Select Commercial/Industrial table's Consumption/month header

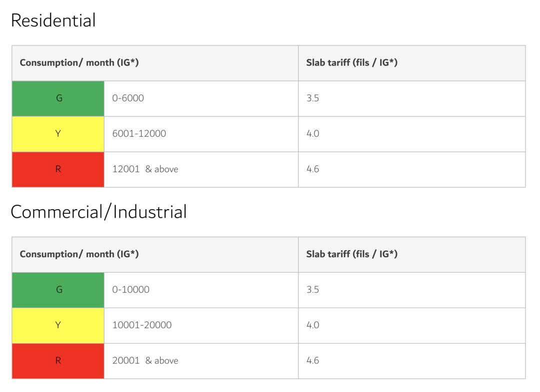[x=79, y=254]
